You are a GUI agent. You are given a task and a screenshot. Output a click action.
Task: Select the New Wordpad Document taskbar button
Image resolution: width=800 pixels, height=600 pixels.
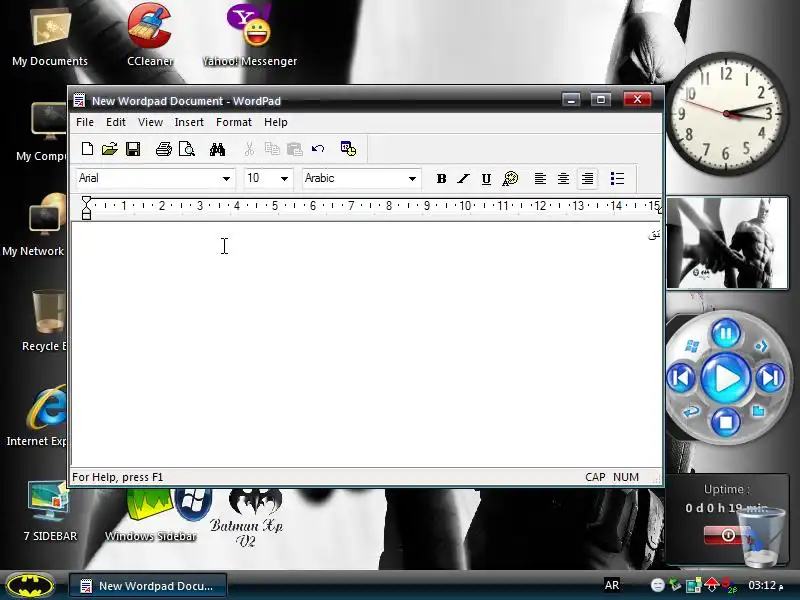click(148, 586)
